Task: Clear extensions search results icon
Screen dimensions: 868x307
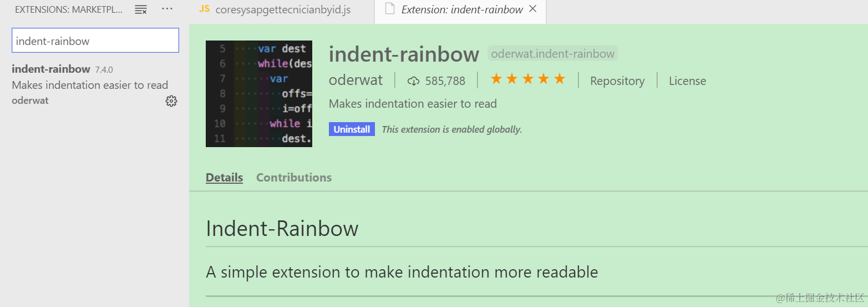Action: 141,9
